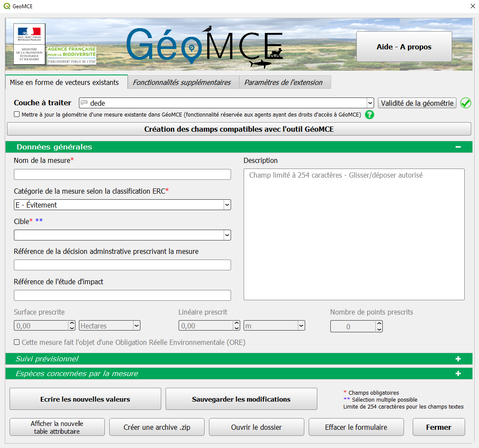Open the Cible dropdown list
Viewport: 479px width, 448px height.
pos(227,235)
